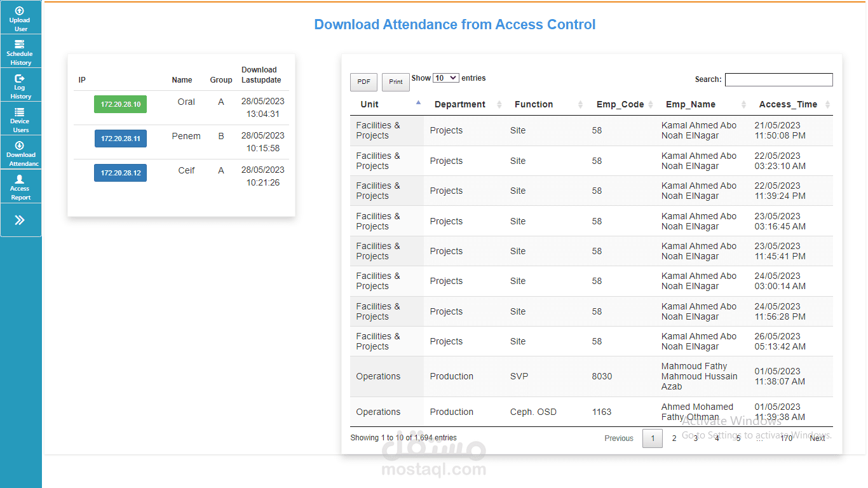The height and width of the screenshot is (488, 868).
Task: Click inside the Search input field
Action: (778, 79)
